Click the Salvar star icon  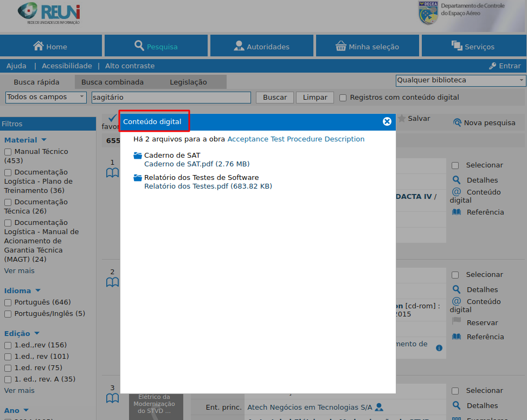pos(402,118)
